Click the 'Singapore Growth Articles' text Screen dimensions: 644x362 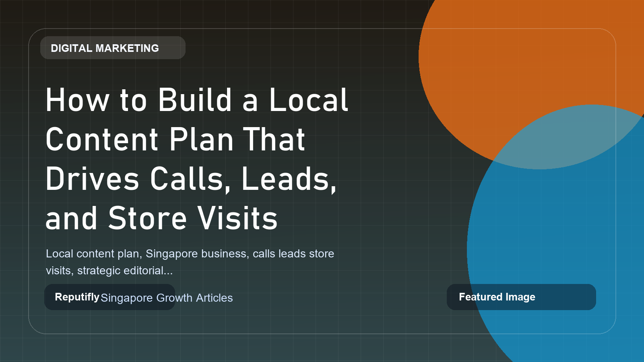pyautogui.click(x=167, y=298)
